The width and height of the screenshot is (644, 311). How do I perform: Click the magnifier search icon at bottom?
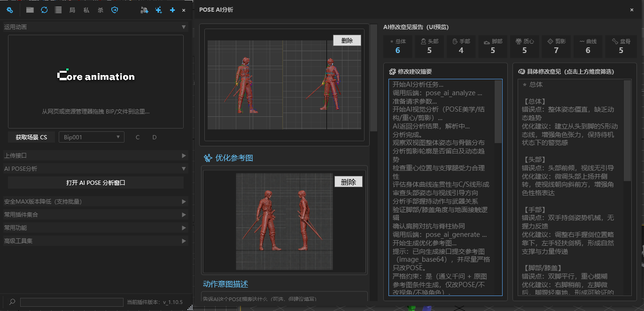[12, 302]
